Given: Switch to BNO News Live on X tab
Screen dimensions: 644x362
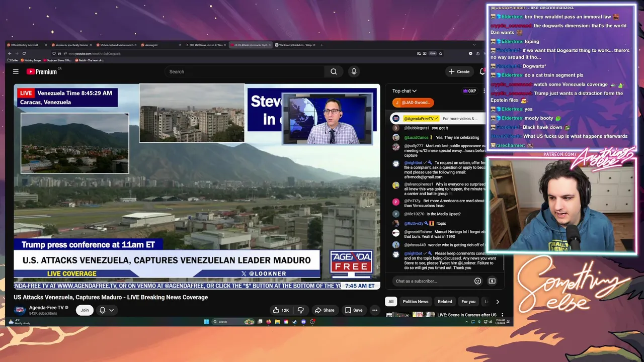Looking at the screenshot, I should point(206,45).
